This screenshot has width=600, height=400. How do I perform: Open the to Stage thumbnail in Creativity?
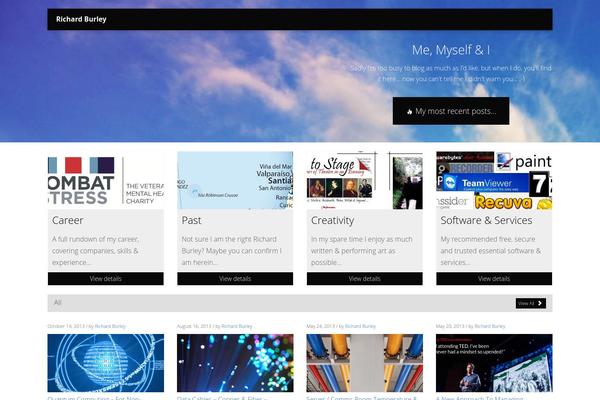pos(364,180)
